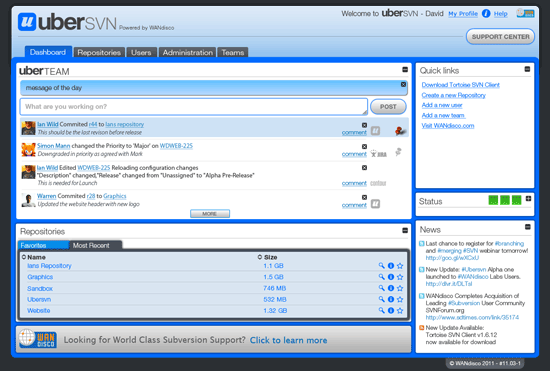Open the Visit WANdisco.com link
The width and height of the screenshot is (550, 371).
pyautogui.click(x=448, y=126)
